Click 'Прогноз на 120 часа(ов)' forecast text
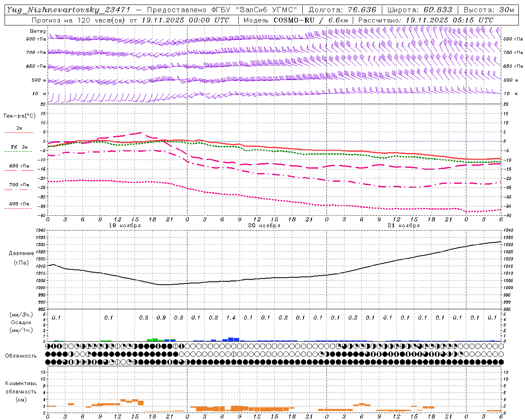Screen dimensions: 525x420 pos(78,20)
